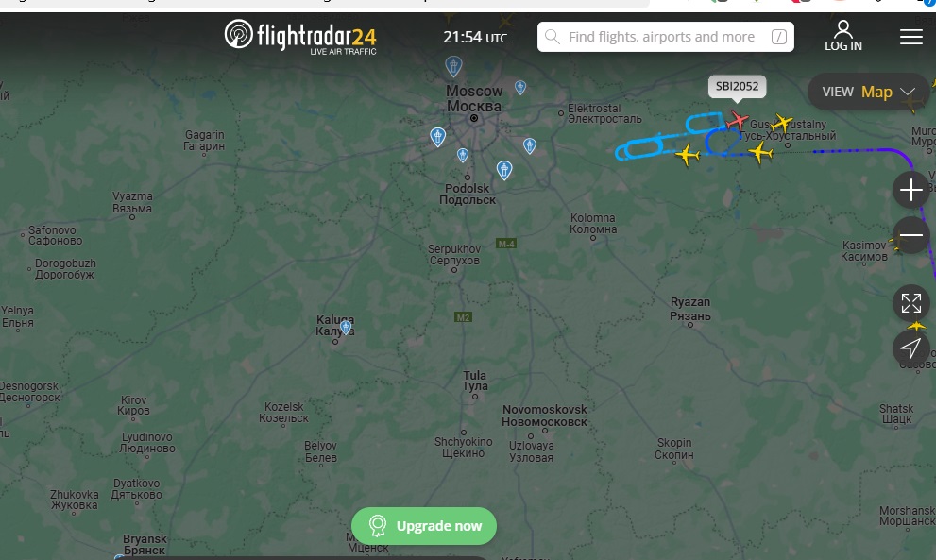Open the LOG IN account button
The image size is (936, 560).
[842, 36]
